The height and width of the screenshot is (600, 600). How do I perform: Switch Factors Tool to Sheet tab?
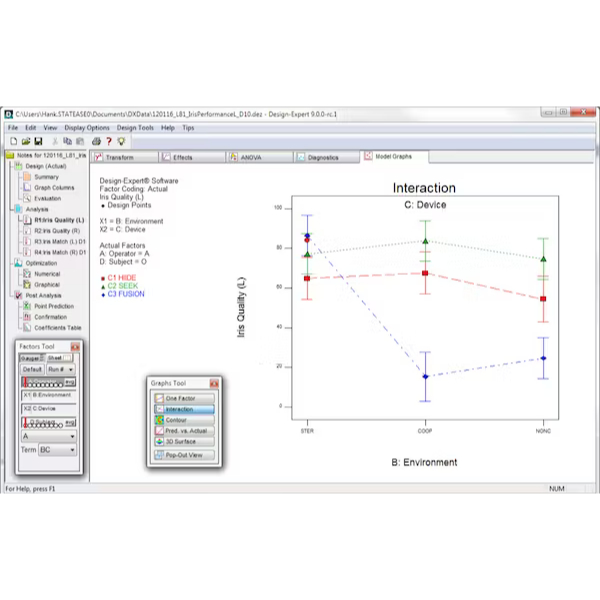click(59, 358)
